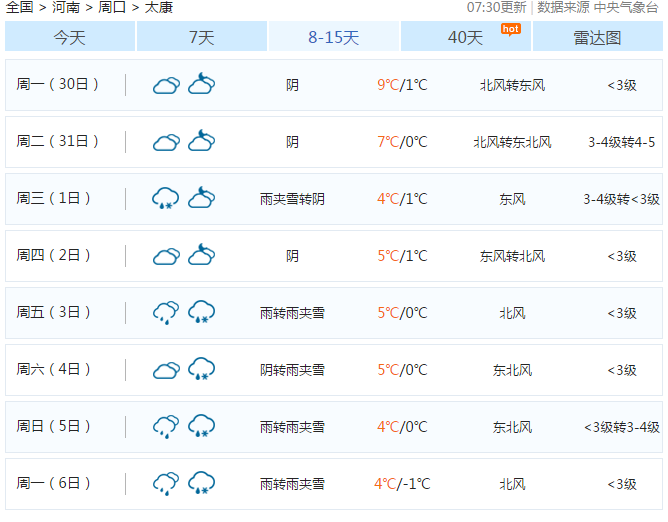Click the cloudy day icon for 周一 (30日)

click(166, 85)
